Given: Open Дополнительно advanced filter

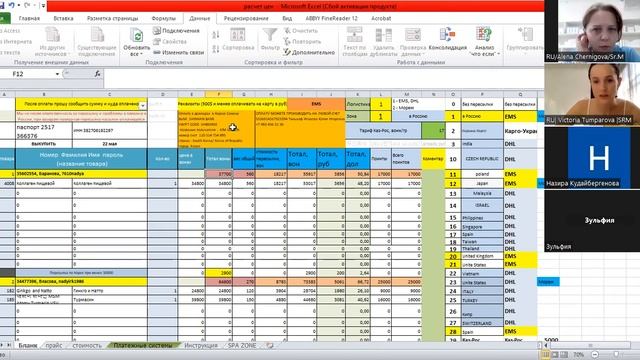Looking at the screenshot, I should 309,52.
